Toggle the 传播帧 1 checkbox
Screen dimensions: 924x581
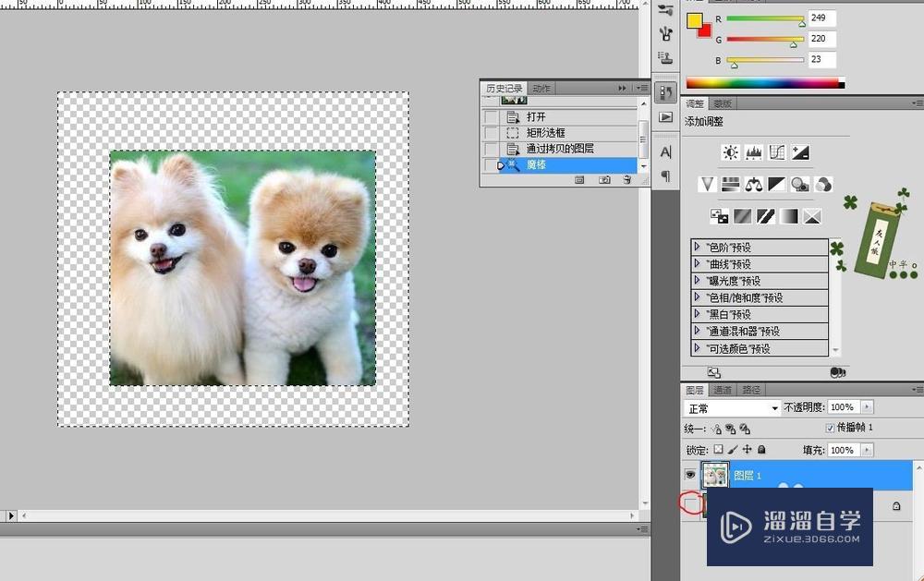829,428
